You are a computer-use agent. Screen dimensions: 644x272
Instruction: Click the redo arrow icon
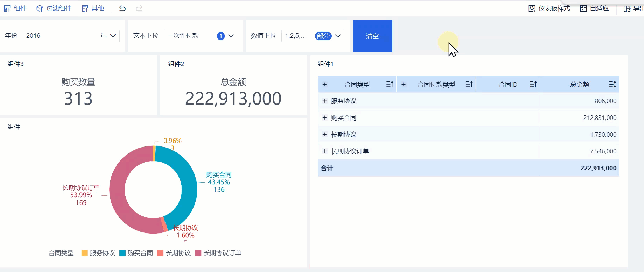pos(139,8)
